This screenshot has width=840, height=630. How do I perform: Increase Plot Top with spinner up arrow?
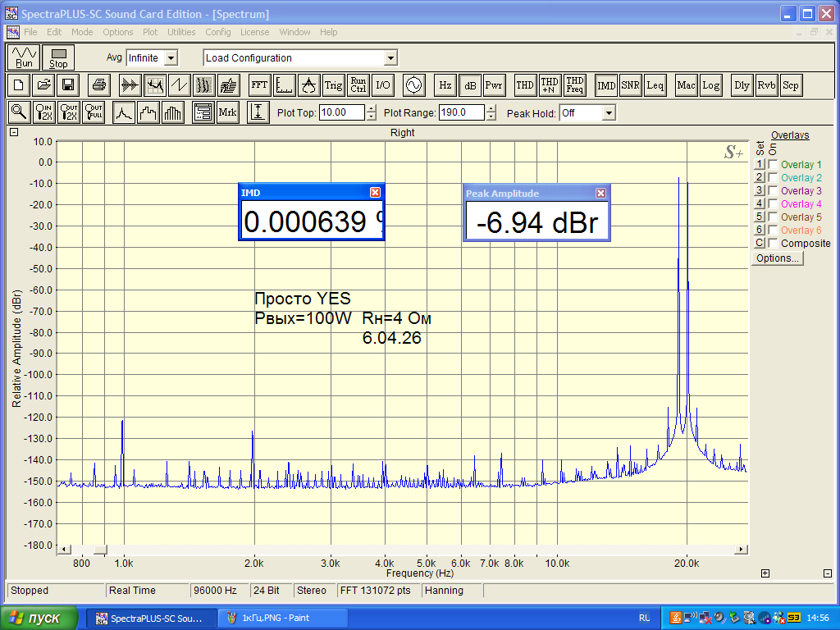(x=372, y=109)
